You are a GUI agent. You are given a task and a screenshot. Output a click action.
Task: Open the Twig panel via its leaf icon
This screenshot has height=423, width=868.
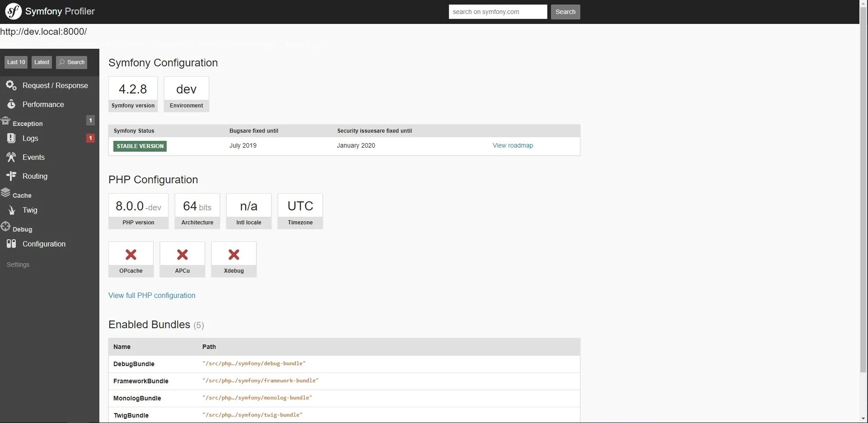(x=11, y=210)
